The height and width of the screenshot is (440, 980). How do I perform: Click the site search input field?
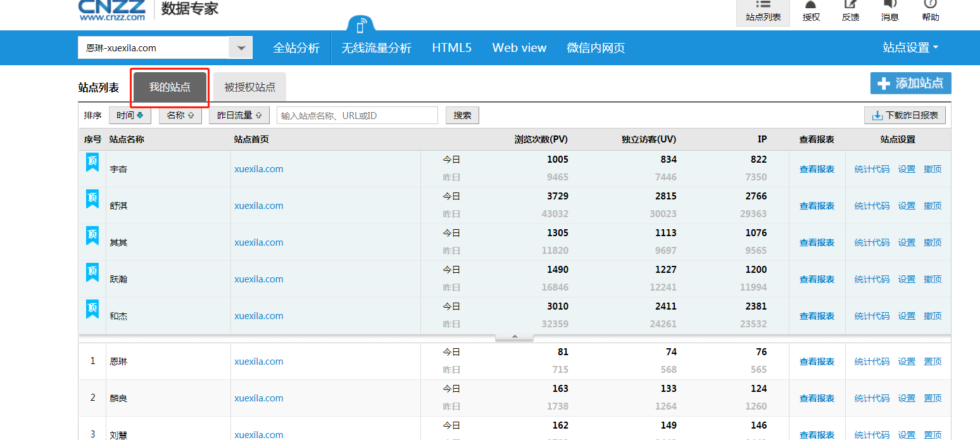(356, 115)
